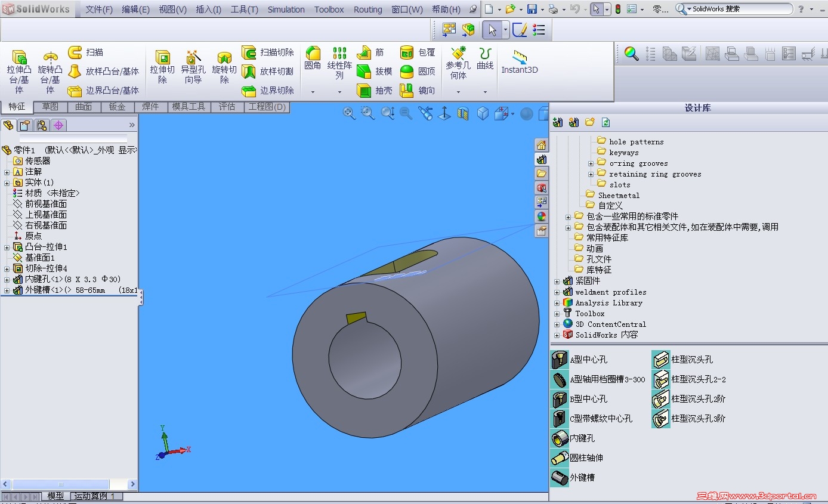Select the A型中心孔 library feature

(x=580, y=360)
